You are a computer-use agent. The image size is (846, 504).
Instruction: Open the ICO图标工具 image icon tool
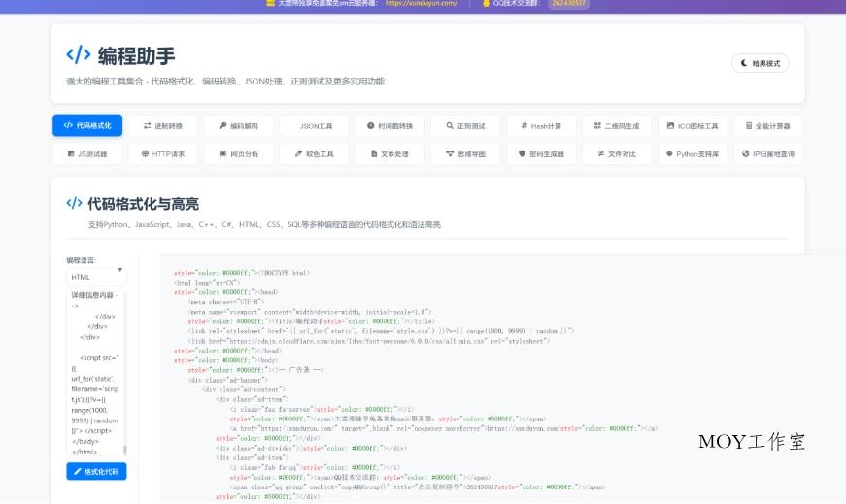coord(693,125)
